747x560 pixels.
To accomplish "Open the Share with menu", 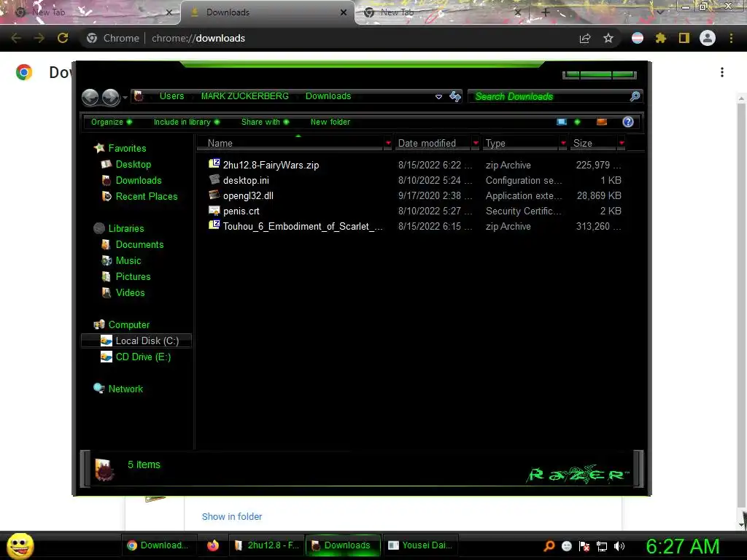I will (x=265, y=122).
